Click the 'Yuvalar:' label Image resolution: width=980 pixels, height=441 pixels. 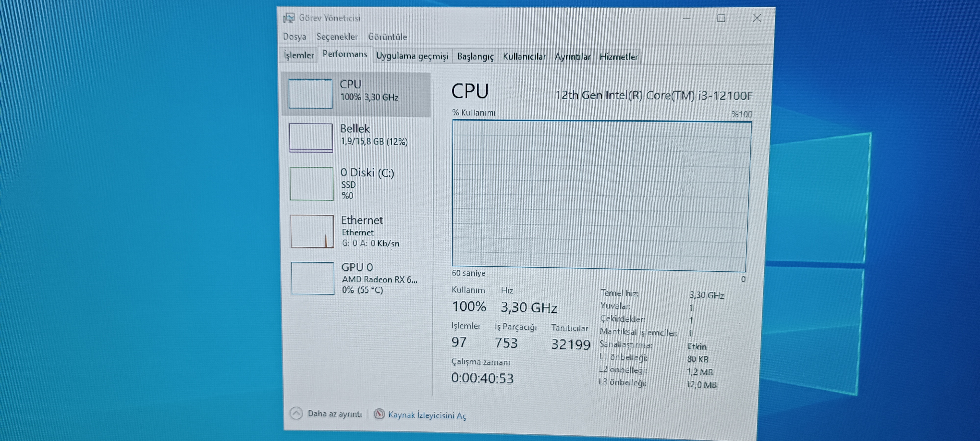(615, 306)
